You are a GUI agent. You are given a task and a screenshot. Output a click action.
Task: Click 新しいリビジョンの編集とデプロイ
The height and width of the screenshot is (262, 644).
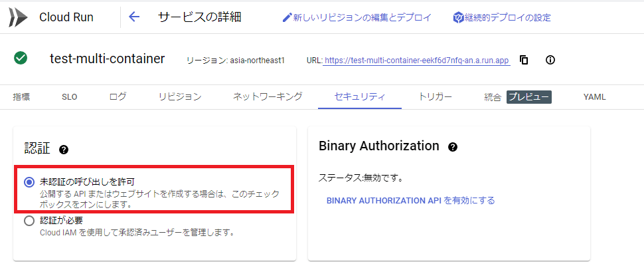[x=362, y=18]
